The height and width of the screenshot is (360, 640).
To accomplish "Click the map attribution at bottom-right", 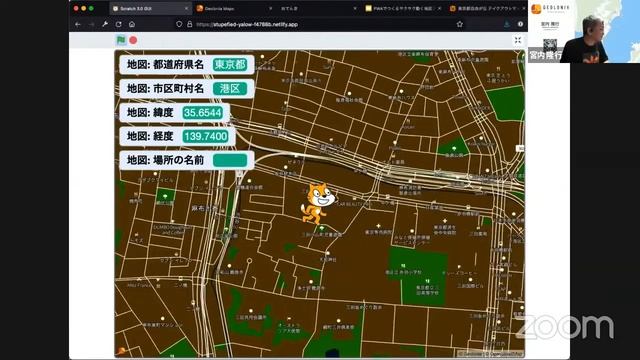I will pyautogui.click(x=491, y=354).
